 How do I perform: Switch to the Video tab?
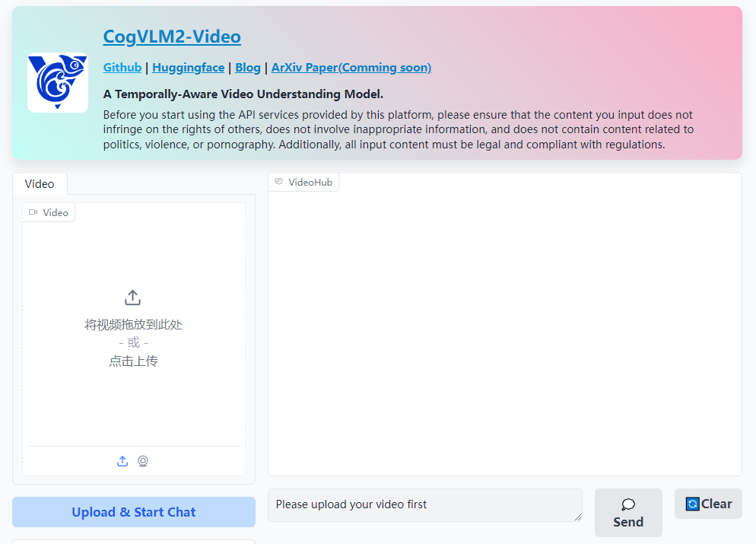[x=40, y=183]
